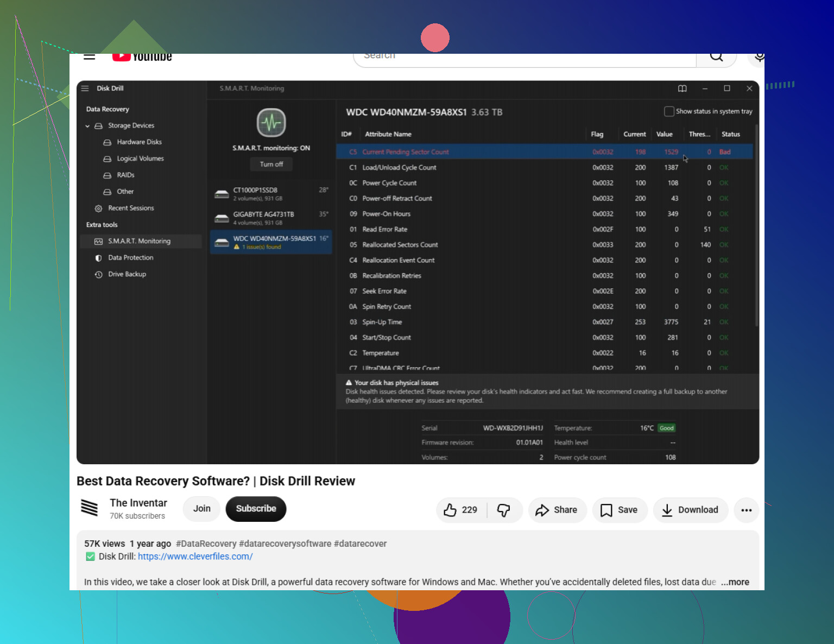Click the Status column header
Viewport: 834px width, 644px height.
click(x=730, y=134)
